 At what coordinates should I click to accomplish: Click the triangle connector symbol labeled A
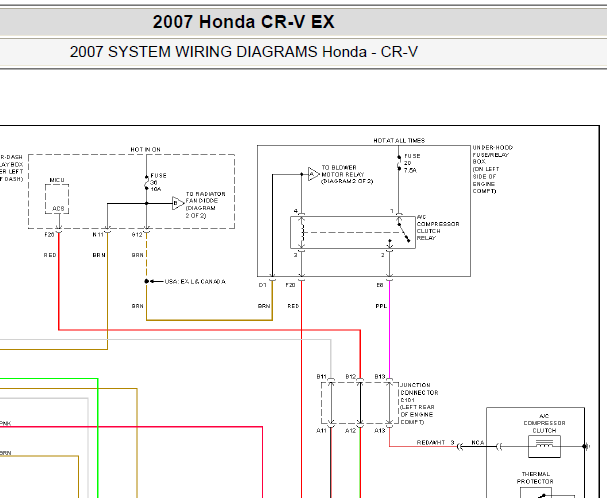[x=314, y=174]
